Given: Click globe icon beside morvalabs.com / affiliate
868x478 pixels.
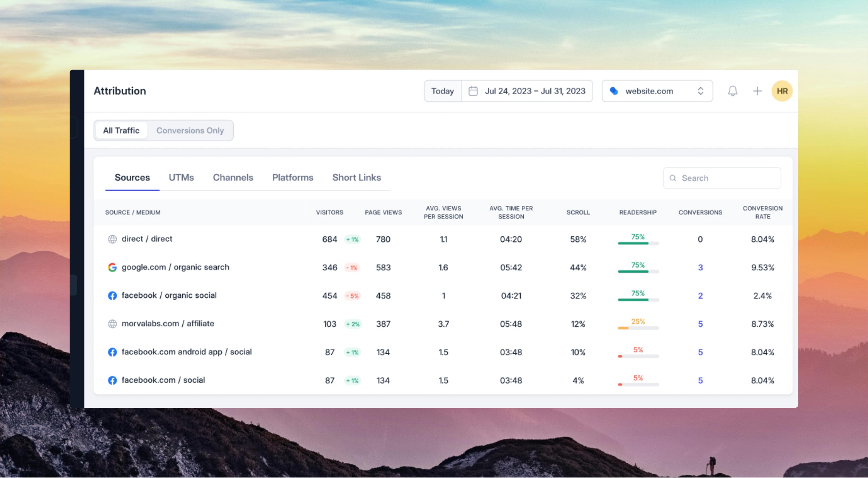Looking at the screenshot, I should point(112,324).
